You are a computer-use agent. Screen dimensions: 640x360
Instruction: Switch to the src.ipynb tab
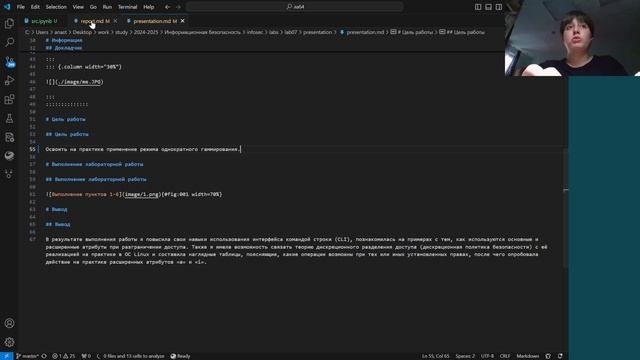pyautogui.click(x=44, y=21)
